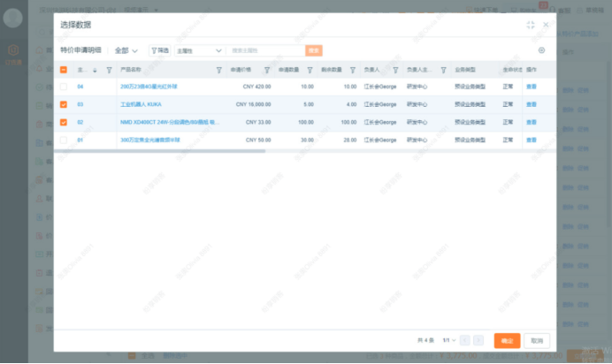Click the filter icon on 产品名称 column

(218, 70)
